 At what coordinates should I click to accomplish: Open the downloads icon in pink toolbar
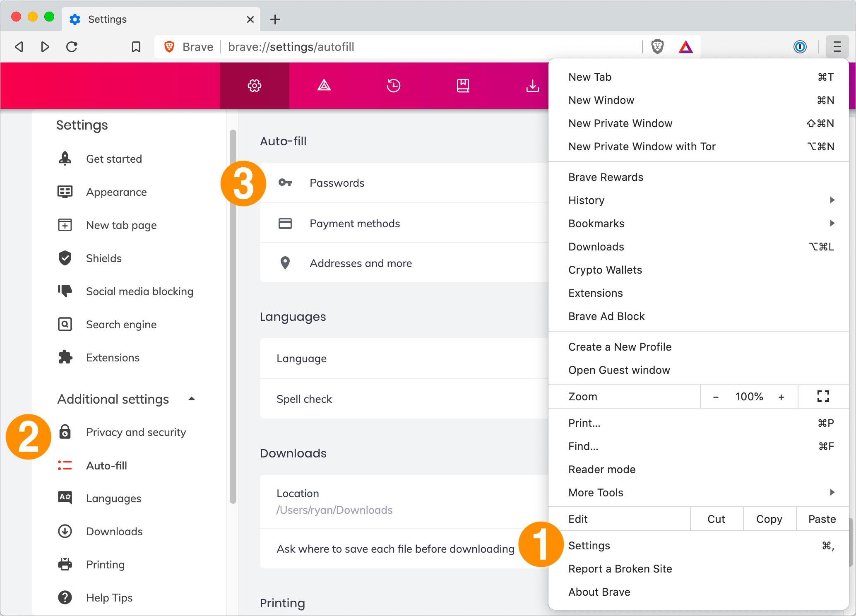pos(532,86)
